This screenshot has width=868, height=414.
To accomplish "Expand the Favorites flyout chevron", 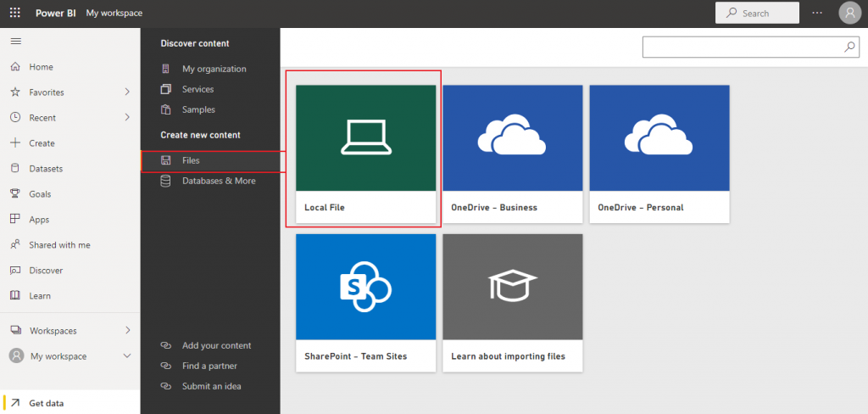I will pos(127,92).
